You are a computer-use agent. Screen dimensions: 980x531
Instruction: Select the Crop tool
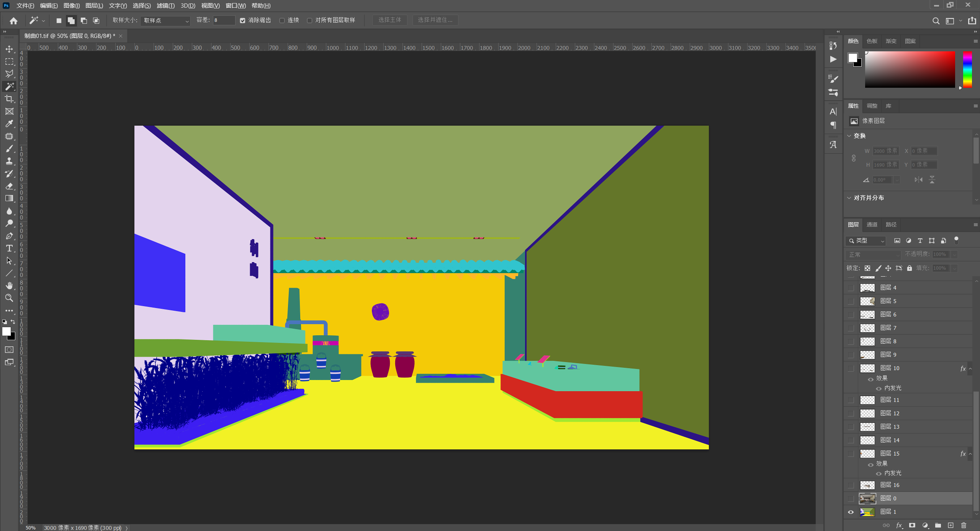click(9, 99)
